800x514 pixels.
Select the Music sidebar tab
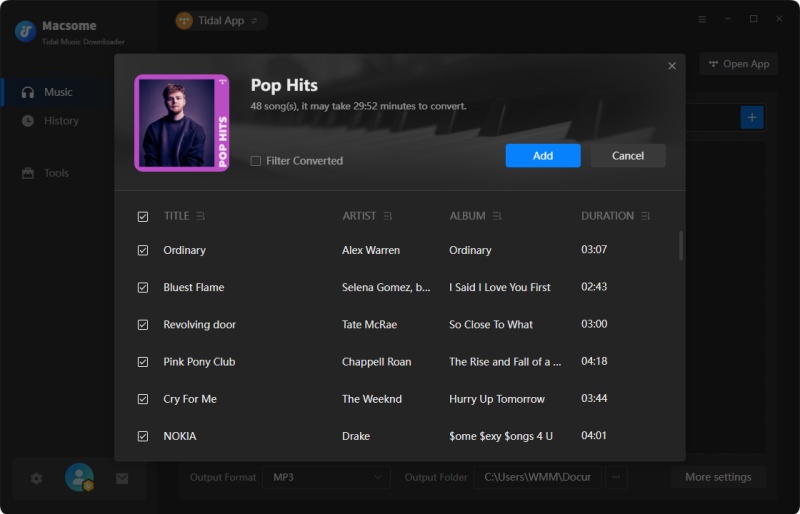(58, 92)
